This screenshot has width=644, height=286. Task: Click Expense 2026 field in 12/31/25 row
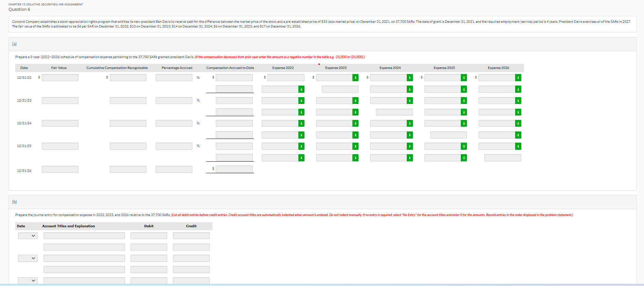[x=497, y=146]
